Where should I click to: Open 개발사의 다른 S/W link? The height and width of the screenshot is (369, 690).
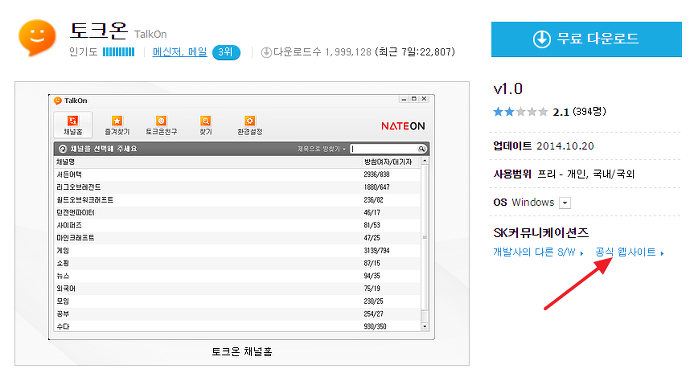538,252
